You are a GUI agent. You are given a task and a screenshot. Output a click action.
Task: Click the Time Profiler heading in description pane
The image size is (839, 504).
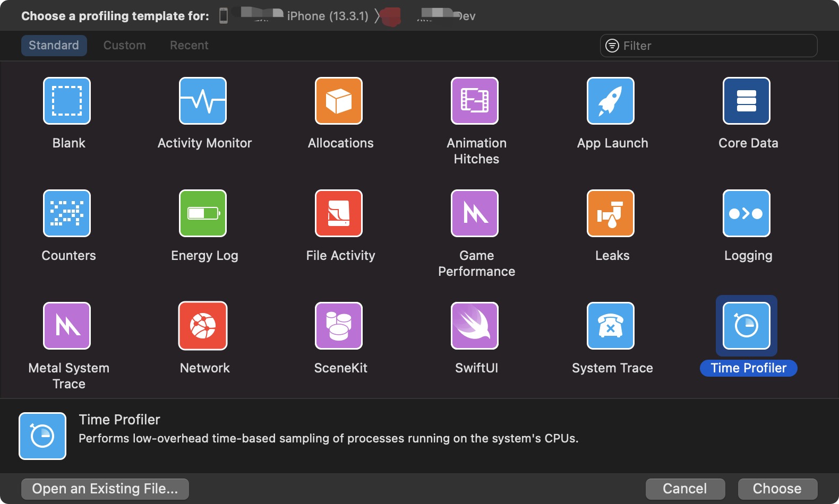pyautogui.click(x=119, y=420)
